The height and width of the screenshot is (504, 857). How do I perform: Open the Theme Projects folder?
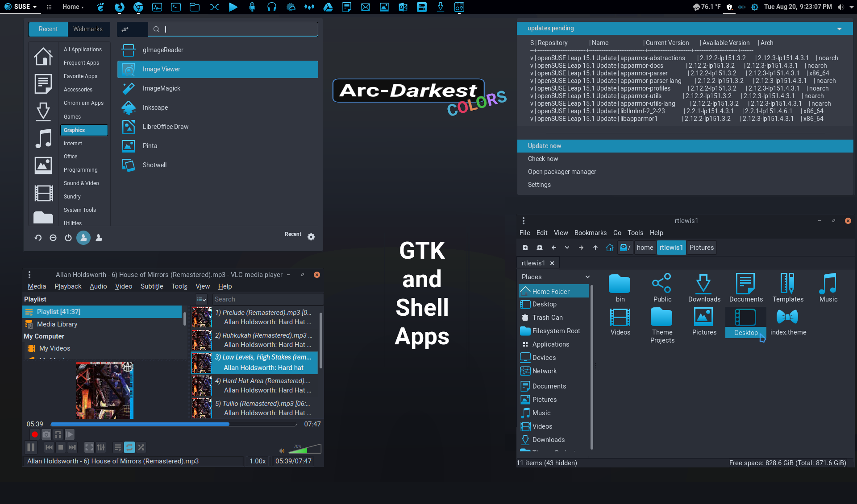(x=662, y=326)
